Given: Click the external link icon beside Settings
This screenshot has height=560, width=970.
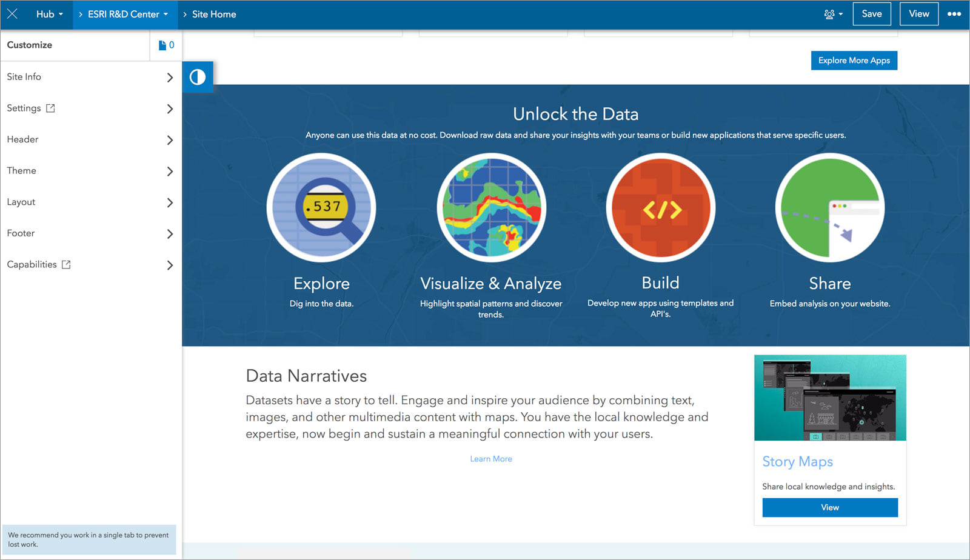Looking at the screenshot, I should pyautogui.click(x=51, y=108).
